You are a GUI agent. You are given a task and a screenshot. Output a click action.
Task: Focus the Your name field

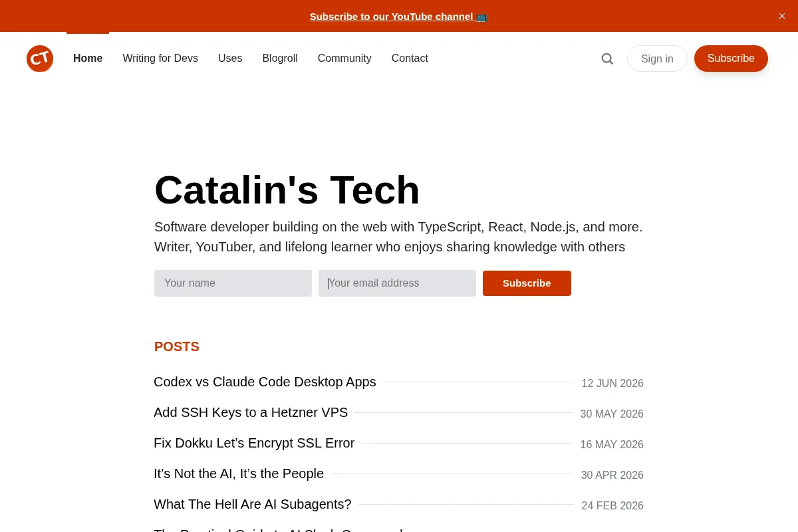click(233, 283)
